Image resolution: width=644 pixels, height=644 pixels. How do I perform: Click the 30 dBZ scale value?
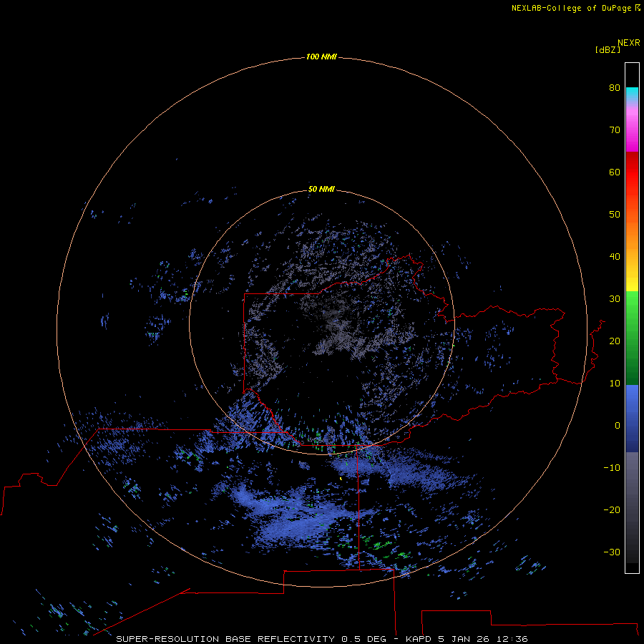(x=615, y=299)
